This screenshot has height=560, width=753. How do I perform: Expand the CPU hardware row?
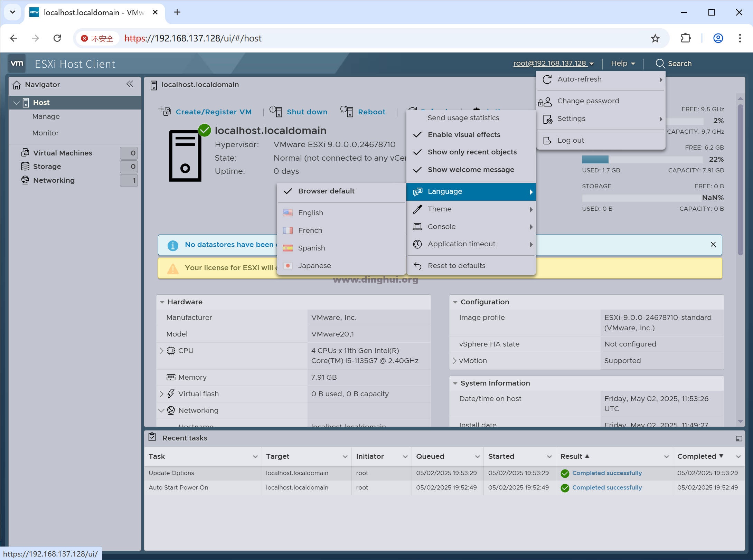(x=161, y=351)
